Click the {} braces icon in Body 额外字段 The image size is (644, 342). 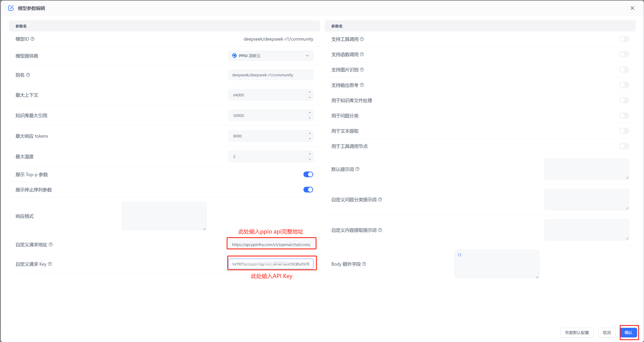pyautogui.click(x=459, y=255)
